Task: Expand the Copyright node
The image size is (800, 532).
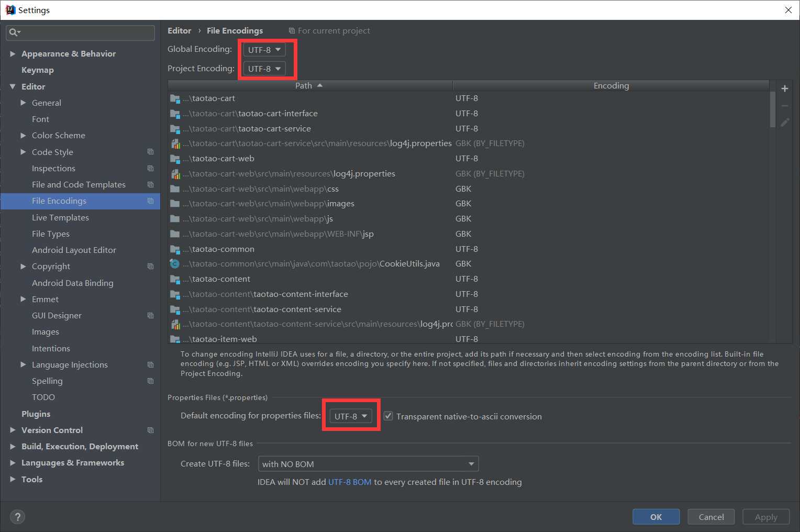Action: [23, 266]
